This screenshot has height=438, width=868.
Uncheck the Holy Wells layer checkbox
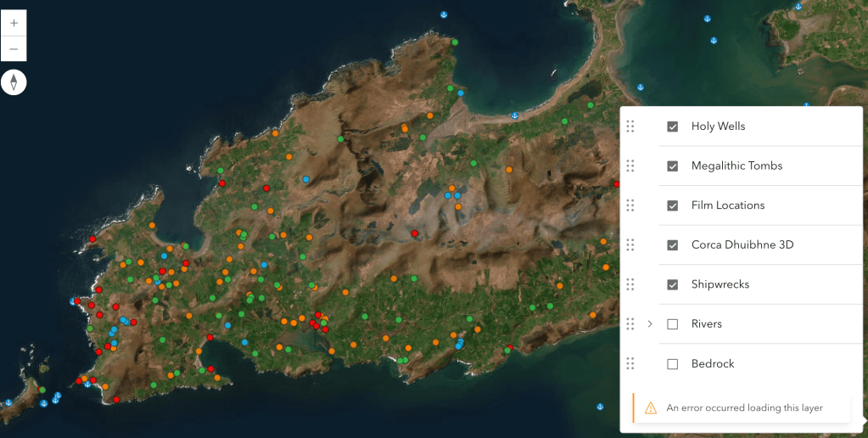click(673, 126)
